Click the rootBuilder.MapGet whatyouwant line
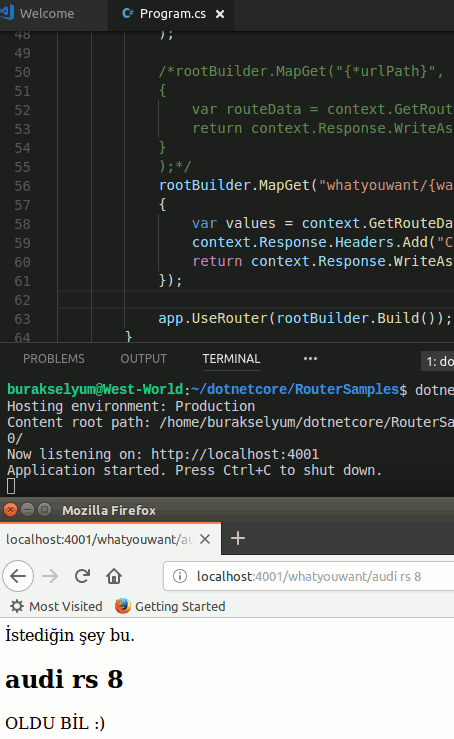 pyautogui.click(x=306, y=185)
